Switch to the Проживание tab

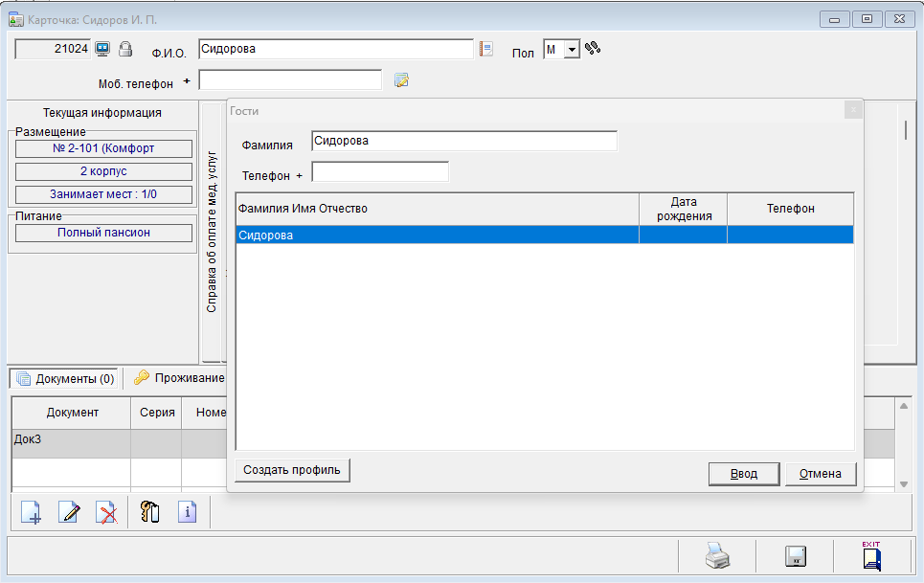(179, 378)
